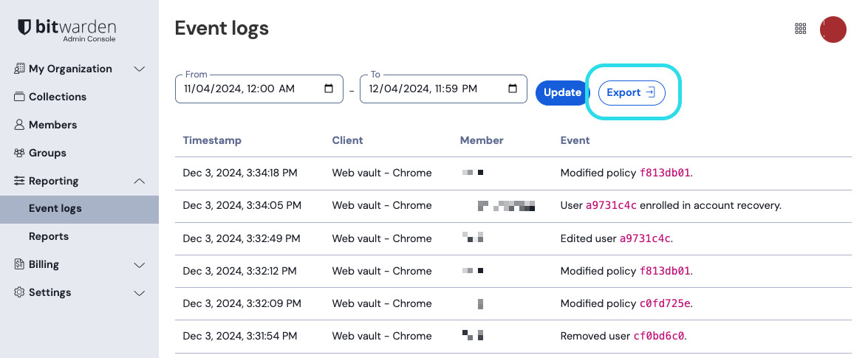868x358 pixels.
Task: Open the modified policy f813db01 link
Action: (x=665, y=173)
